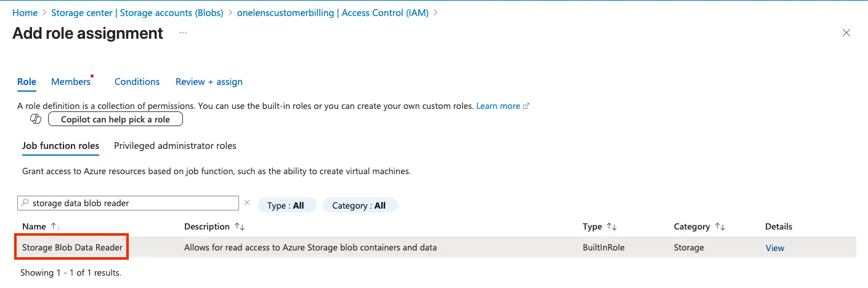Show Privileged administrator roles tab
Screen dimensions: 868x288
tap(175, 146)
